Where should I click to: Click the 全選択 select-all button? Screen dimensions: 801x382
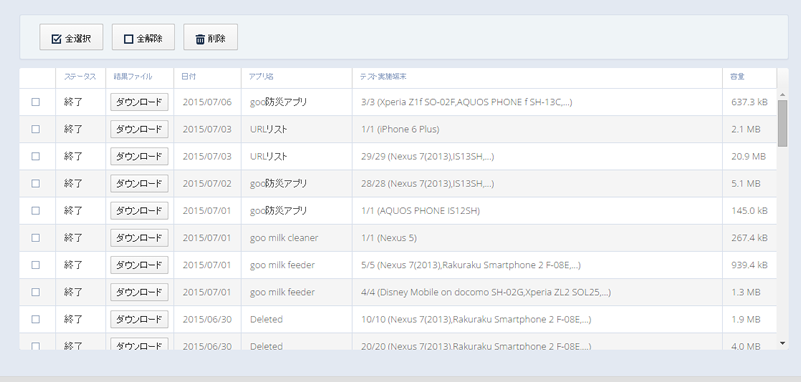tap(71, 37)
